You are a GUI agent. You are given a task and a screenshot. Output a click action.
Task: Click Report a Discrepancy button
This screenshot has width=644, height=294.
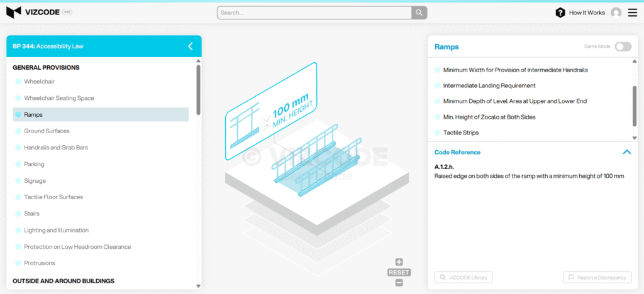597,277
